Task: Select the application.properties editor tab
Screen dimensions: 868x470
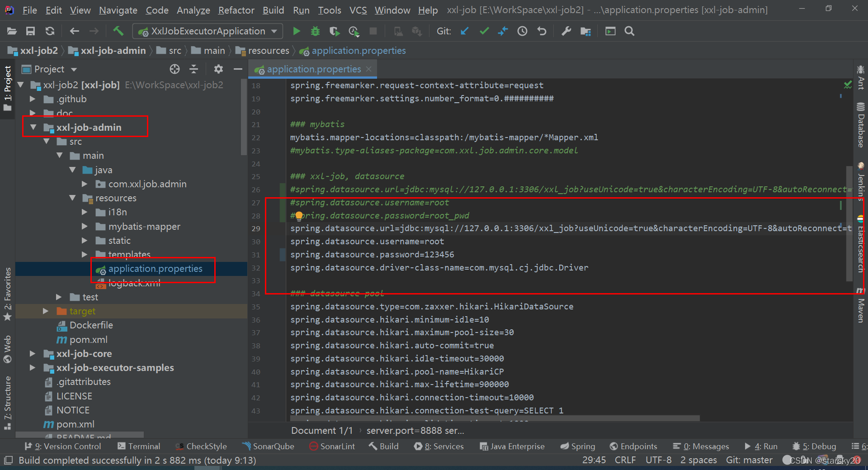Action: [313, 69]
